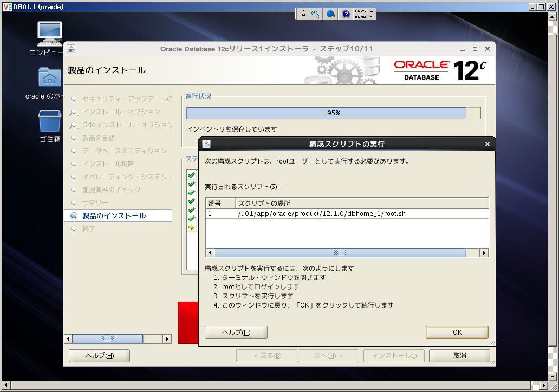Click the cancel button in installer window

[459, 355]
